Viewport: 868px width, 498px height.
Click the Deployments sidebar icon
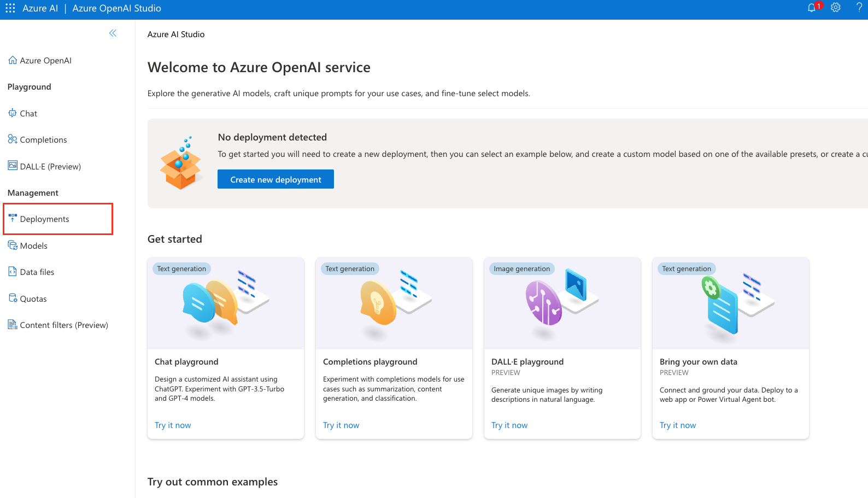pos(13,219)
